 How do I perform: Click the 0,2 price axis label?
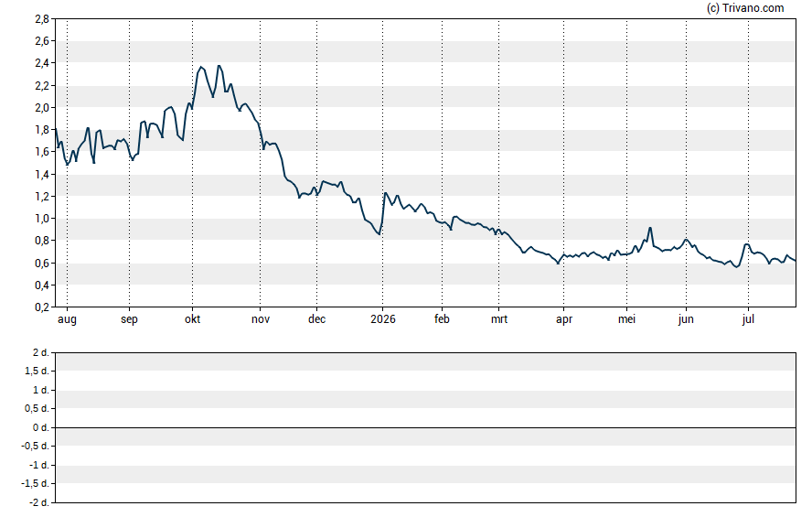[42, 307]
